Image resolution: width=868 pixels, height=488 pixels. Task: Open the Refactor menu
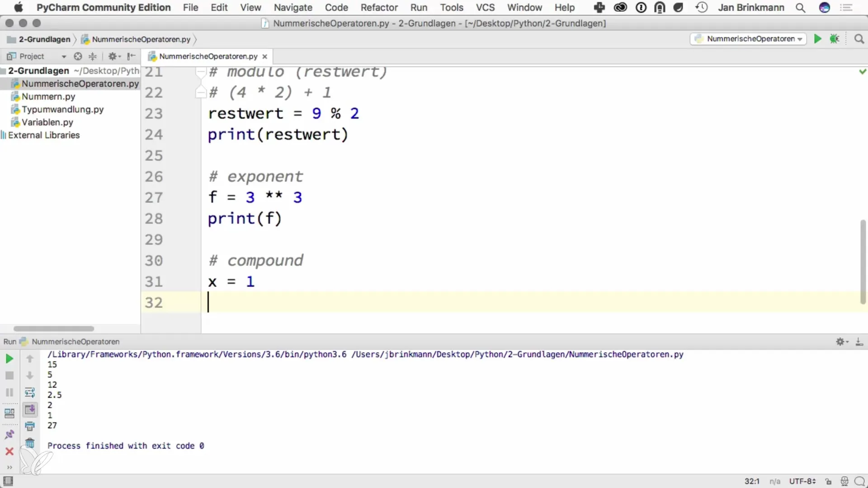[x=379, y=8]
